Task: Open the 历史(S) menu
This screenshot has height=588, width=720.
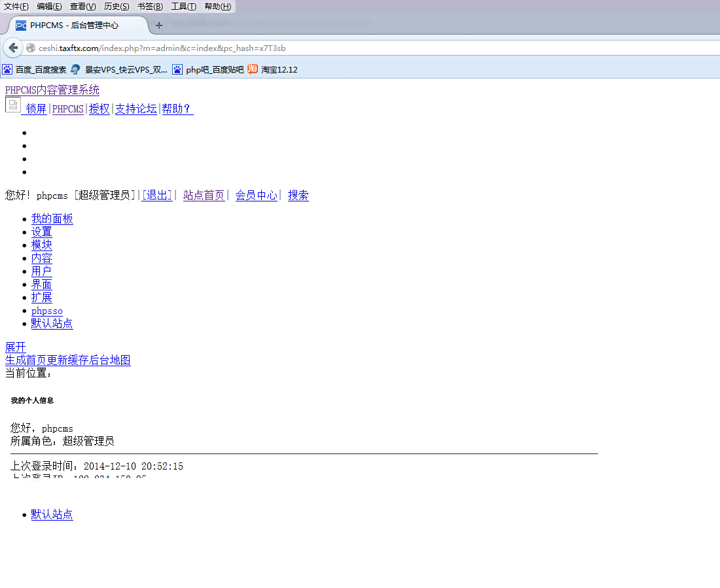Action: [117, 7]
